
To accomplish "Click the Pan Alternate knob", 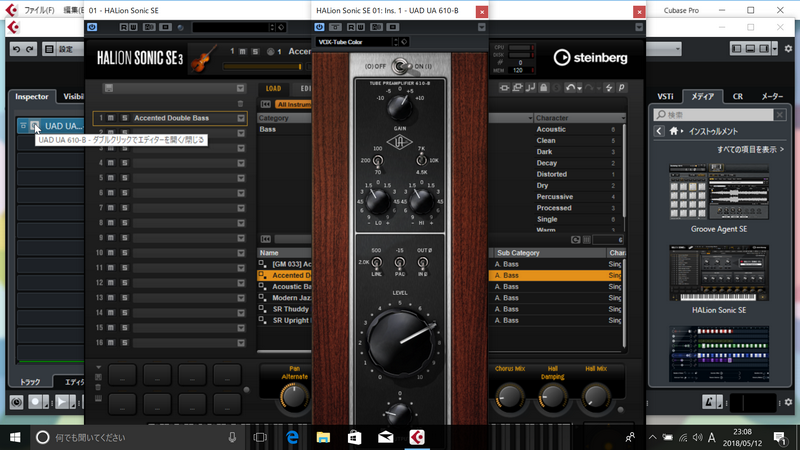I will (294, 397).
